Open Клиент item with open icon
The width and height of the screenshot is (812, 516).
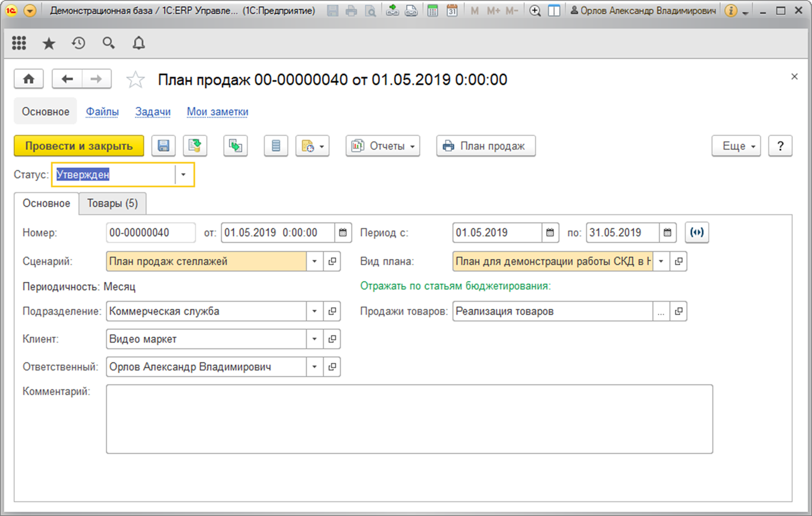pos(332,339)
